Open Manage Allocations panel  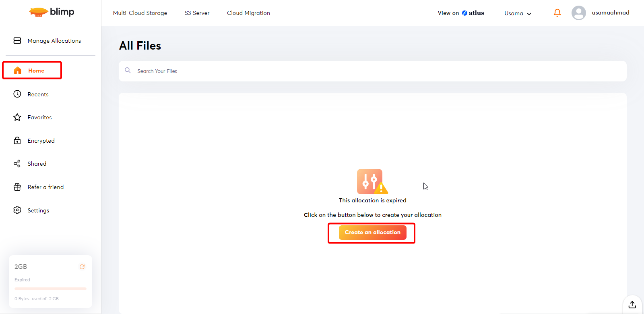[x=54, y=41]
